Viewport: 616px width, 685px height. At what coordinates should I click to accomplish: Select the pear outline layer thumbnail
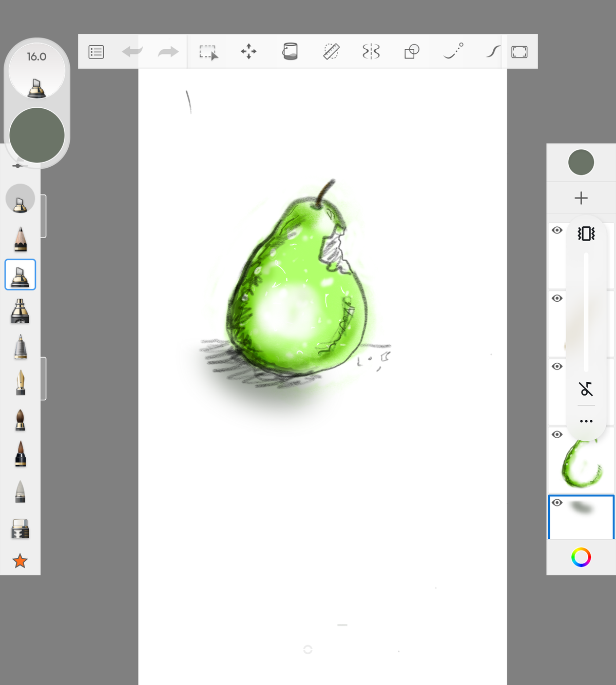[x=582, y=460]
